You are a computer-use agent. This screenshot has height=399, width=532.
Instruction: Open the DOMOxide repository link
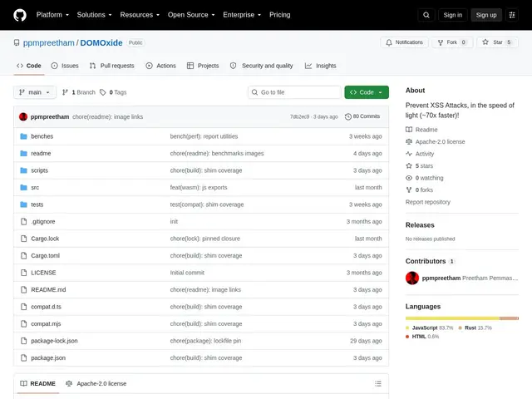click(101, 42)
